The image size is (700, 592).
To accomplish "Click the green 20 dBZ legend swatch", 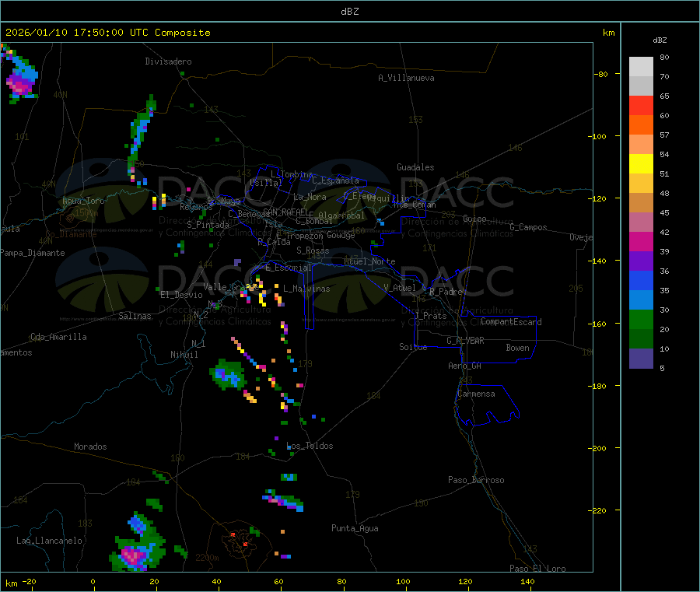I will pos(641,319).
